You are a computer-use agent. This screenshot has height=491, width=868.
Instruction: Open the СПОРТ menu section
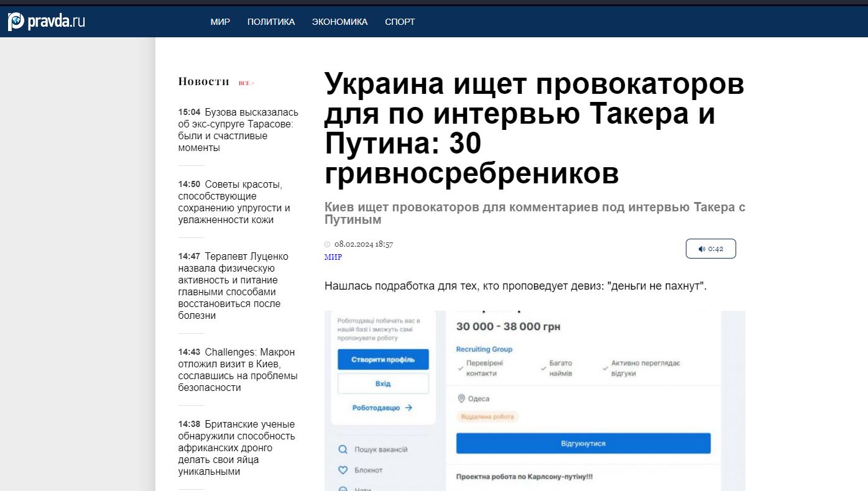(x=400, y=22)
